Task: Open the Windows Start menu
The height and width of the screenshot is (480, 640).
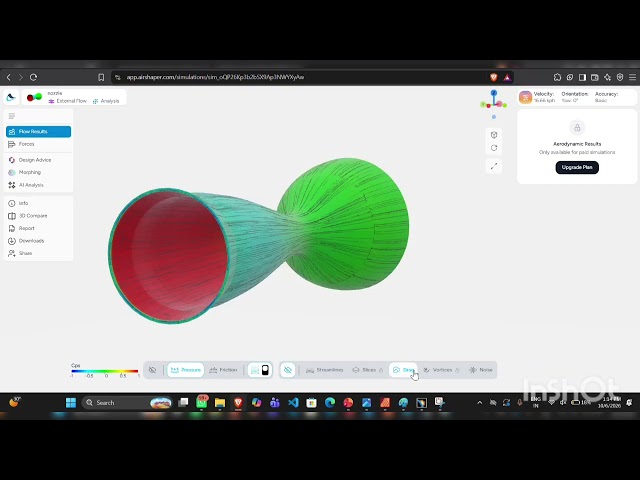Action: click(x=71, y=403)
